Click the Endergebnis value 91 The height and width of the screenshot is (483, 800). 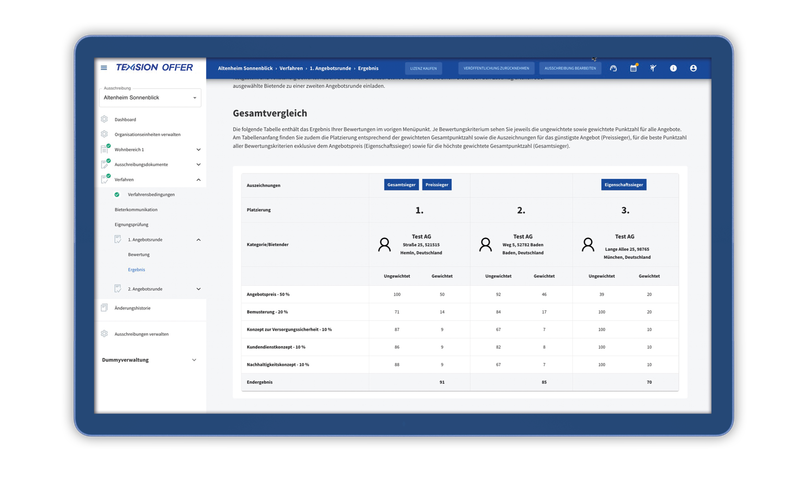pos(442,382)
